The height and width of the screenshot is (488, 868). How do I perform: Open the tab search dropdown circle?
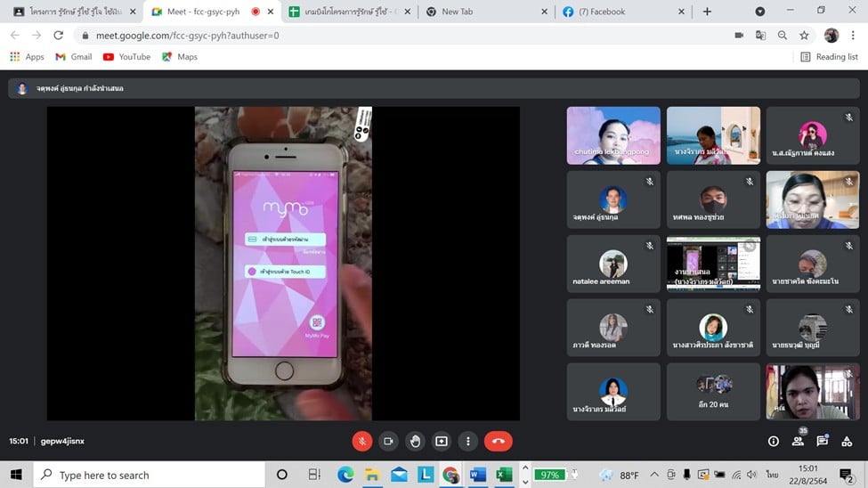tap(760, 12)
